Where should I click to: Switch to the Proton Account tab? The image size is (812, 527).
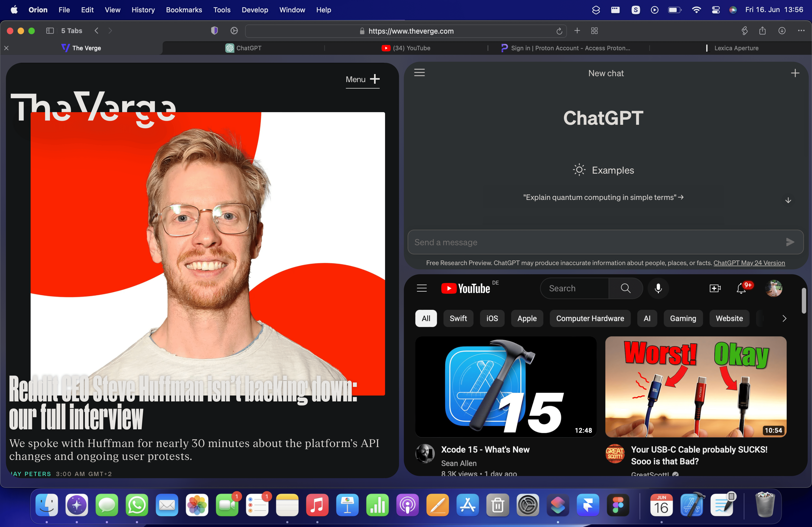[568, 48]
